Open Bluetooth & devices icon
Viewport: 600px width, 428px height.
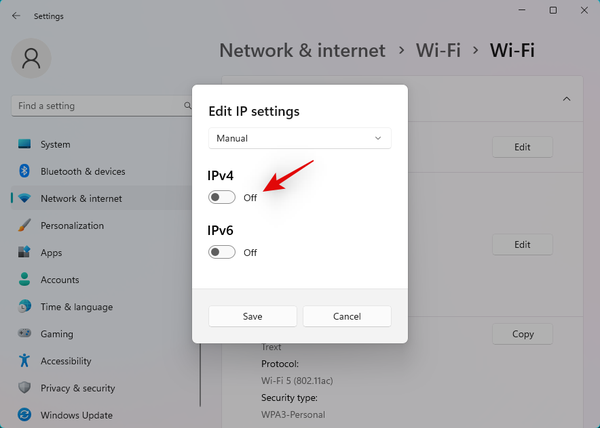[x=24, y=171]
